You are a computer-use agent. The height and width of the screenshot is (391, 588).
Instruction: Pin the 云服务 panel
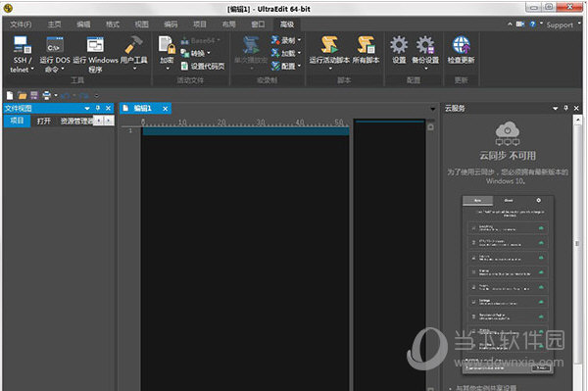pos(565,109)
